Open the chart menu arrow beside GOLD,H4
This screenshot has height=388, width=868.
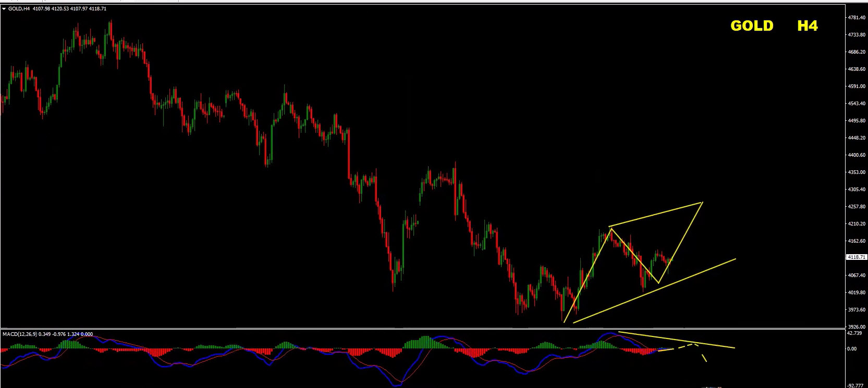tap(4, 9)
